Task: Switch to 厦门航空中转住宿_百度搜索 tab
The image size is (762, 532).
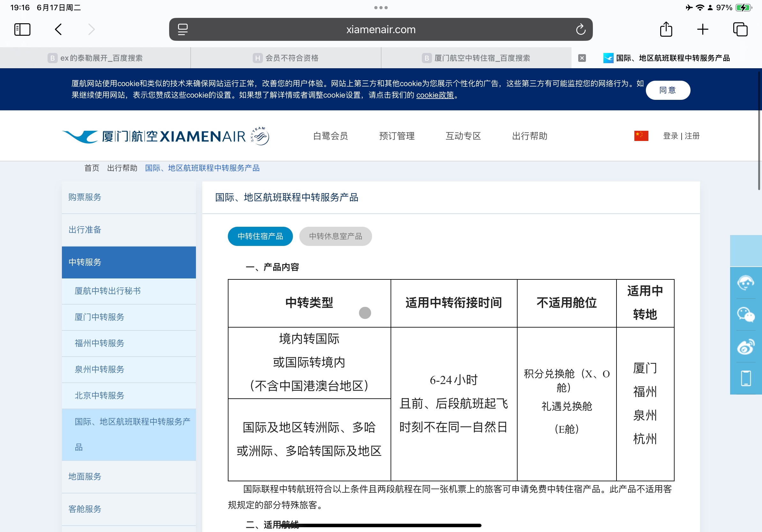Action: [476, 58]
